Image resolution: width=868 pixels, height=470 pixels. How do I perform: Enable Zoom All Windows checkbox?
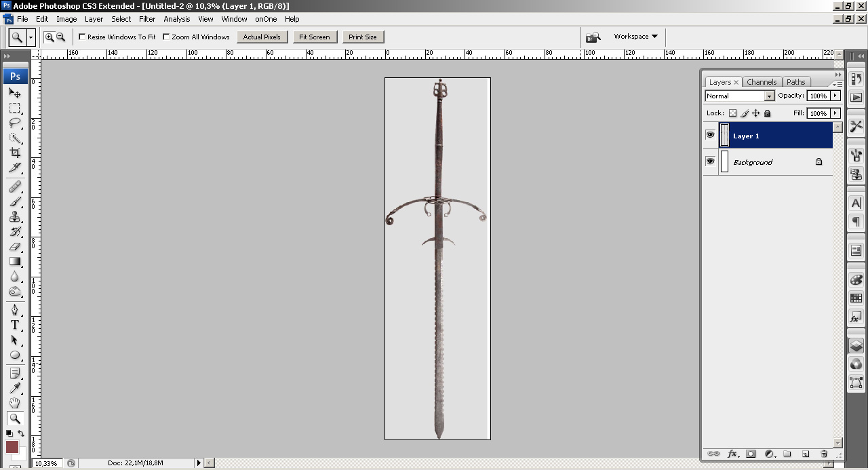pyautogui.click(x=166, y=37)
